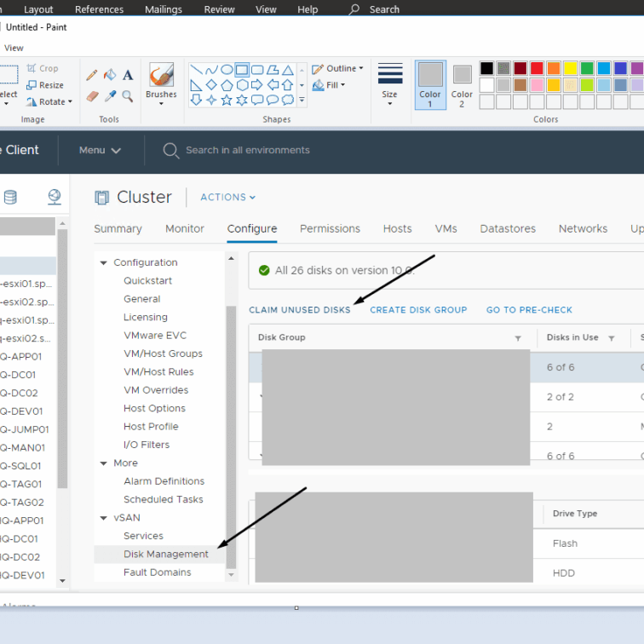Collapse the More tree section

point(104,463)
